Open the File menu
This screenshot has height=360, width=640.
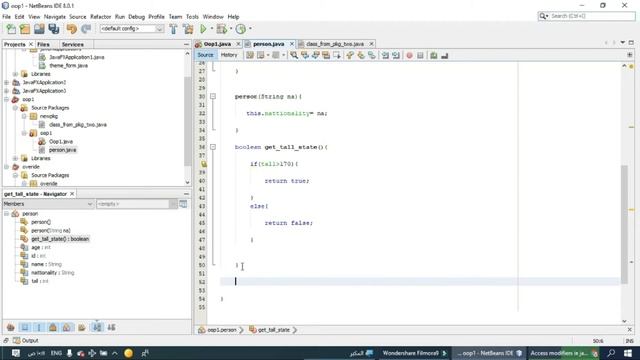tap(7, 17)
